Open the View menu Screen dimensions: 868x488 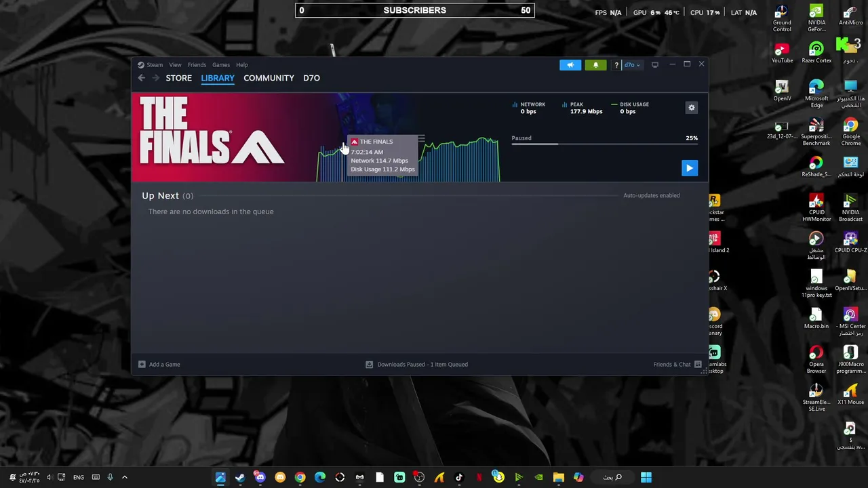(x=175, y=65)
